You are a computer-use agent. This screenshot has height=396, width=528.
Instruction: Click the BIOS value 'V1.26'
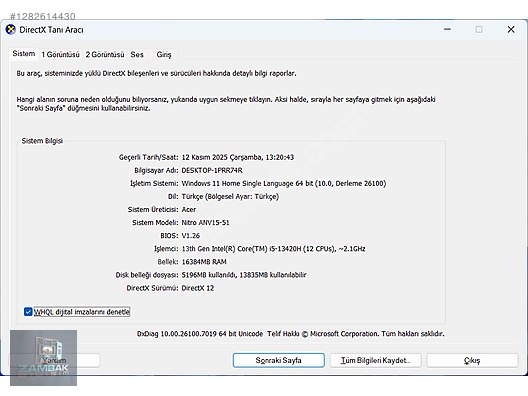[191, 236]
